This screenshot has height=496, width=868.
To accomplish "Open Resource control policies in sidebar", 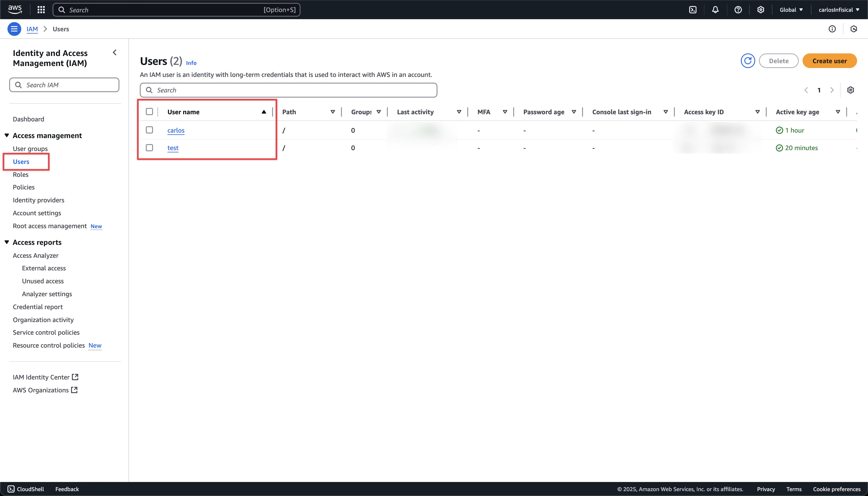I will (49, 345).
